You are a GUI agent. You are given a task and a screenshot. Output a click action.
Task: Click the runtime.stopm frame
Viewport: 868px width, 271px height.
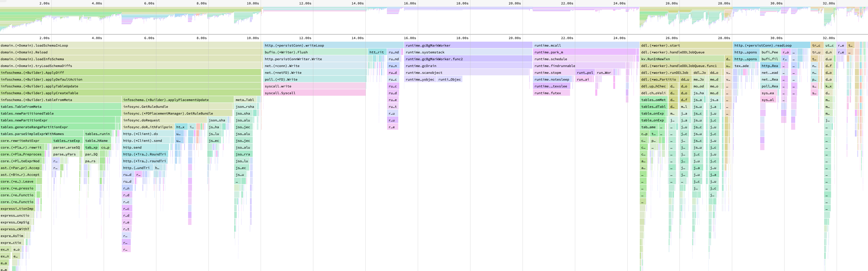[554, 72]
